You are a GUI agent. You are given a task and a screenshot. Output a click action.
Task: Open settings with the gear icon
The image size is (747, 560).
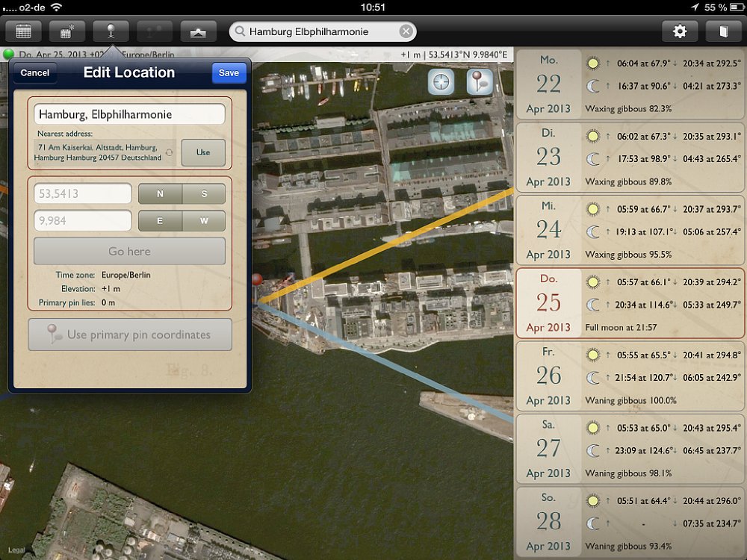680,31
